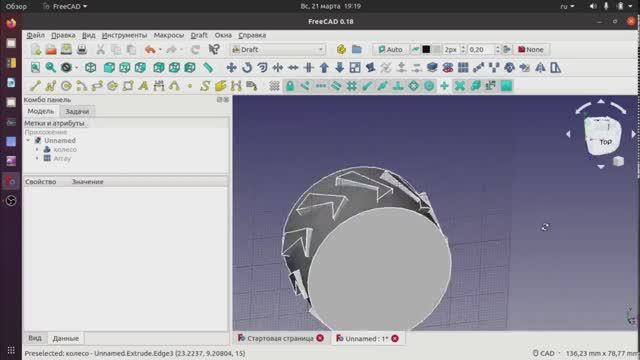Select the ShapeString tool
Image resolution: width=640 pixels, height=360 pixels.
pyautogui.click(x=205, y=86)
